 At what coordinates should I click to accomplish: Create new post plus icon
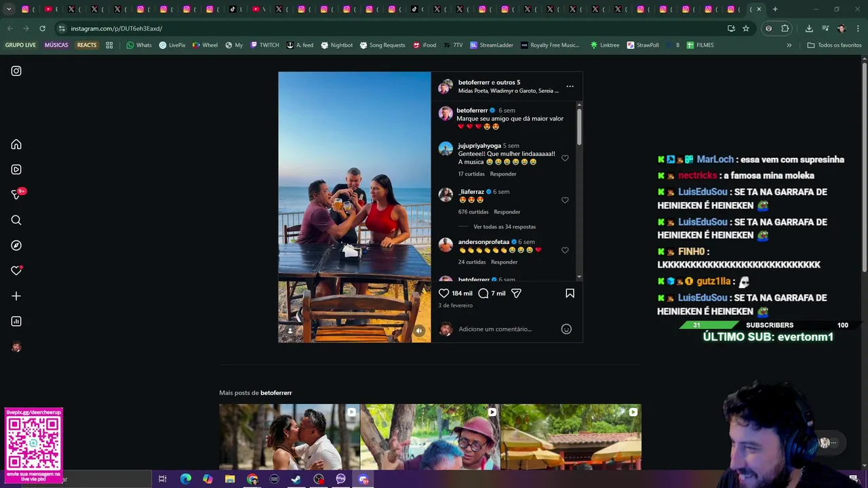coord(16,296)
